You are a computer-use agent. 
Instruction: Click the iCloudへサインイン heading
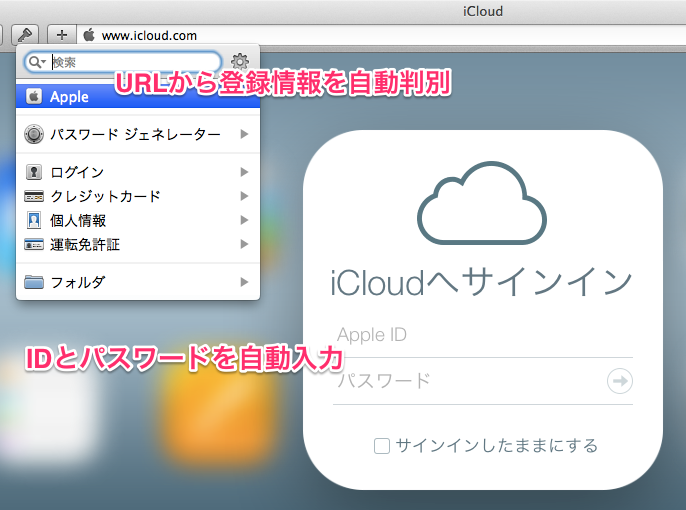coord(481,282)
